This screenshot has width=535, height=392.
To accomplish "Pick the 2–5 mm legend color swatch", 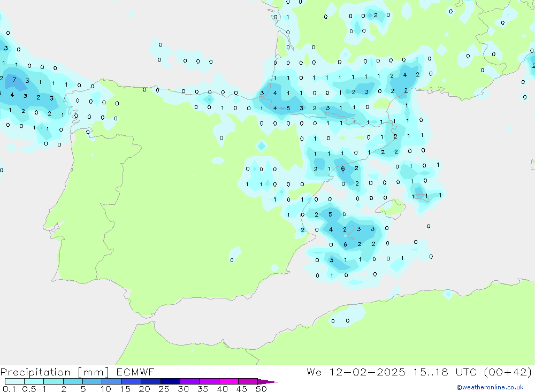I will (73, 381).
